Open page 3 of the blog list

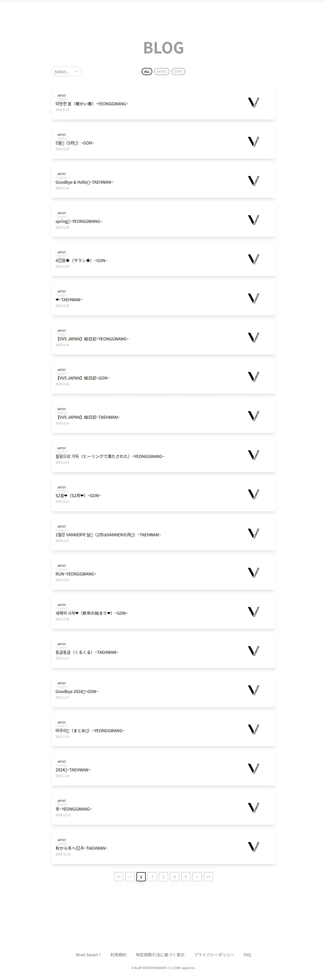(x=163, y=876)
